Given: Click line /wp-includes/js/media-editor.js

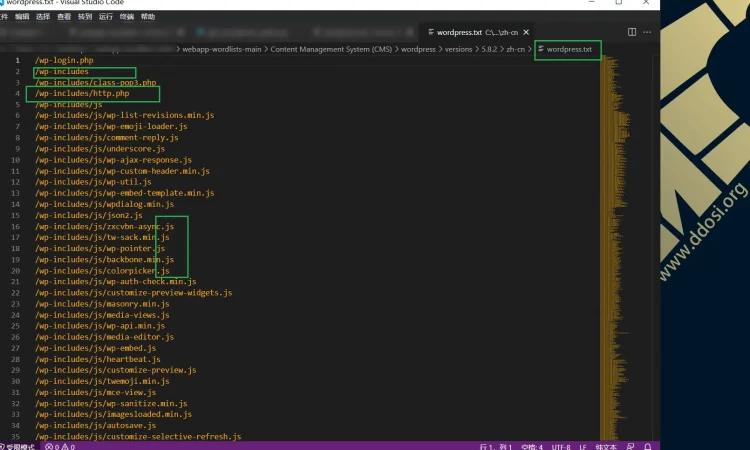Looking at the screenshot, I should (x=104, y=337).
